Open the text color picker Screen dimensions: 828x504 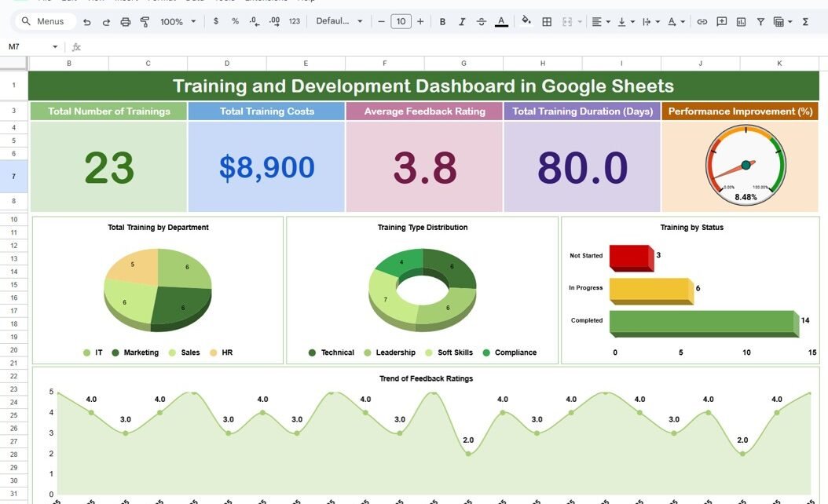click(x=502, y=22)
